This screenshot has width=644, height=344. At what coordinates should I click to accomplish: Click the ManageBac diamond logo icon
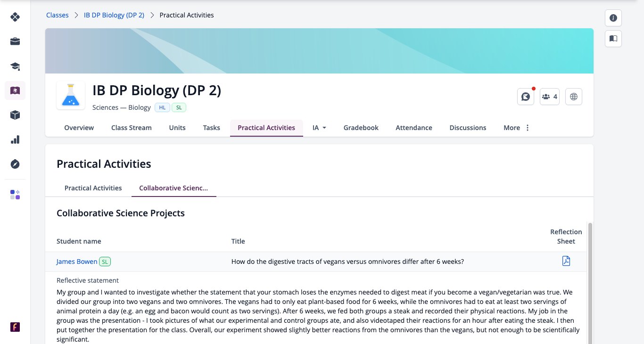(15, 17)
